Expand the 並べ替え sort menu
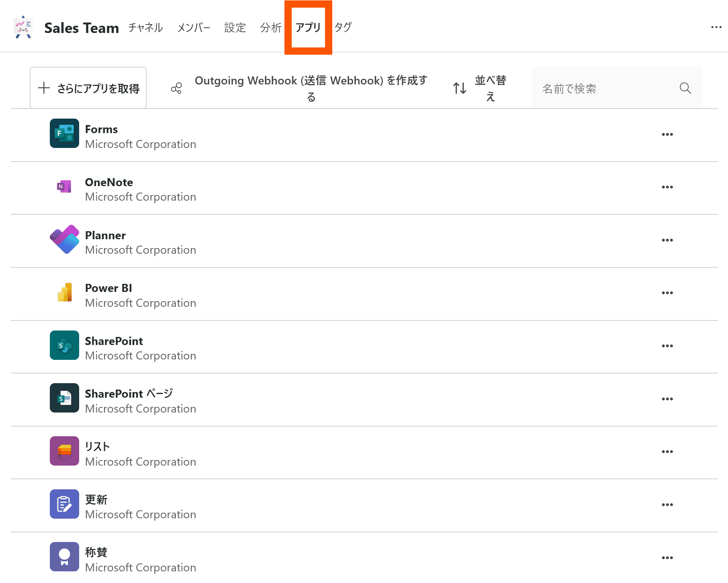The width and height of the screenshot is (728, 583). click(480, 88)
